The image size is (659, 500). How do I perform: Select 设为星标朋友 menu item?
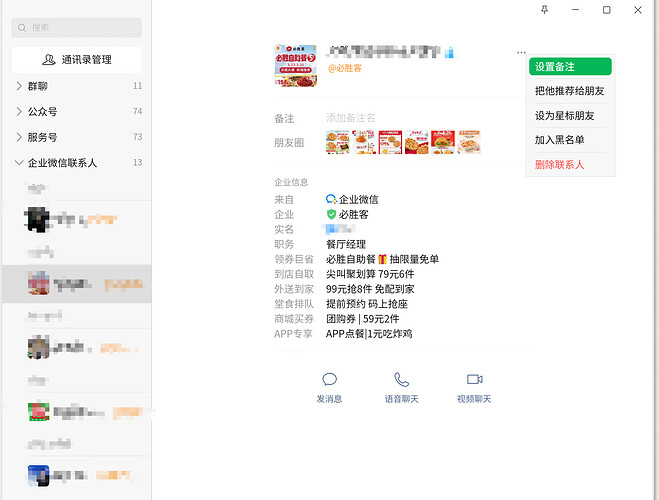click(570, 116)
